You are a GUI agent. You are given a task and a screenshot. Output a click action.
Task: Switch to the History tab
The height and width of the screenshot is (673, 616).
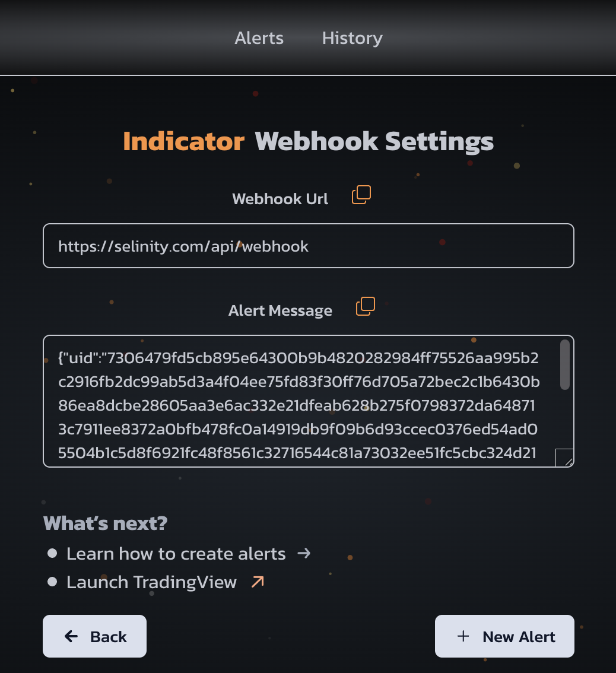point(353,38)
